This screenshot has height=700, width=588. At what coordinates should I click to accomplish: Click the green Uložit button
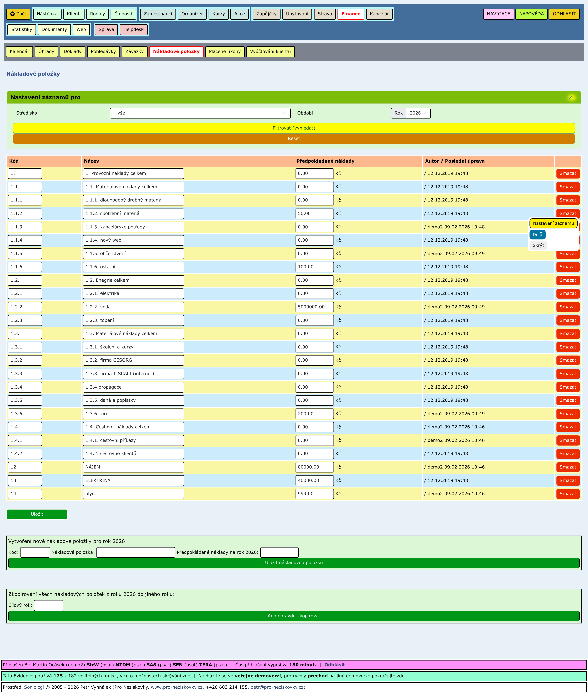(x=37, y=514)
